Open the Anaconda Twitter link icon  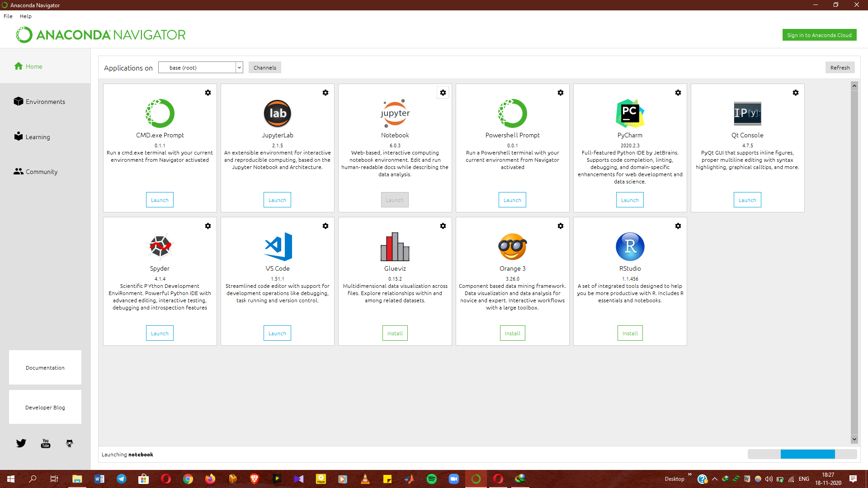tap(21, 443)
